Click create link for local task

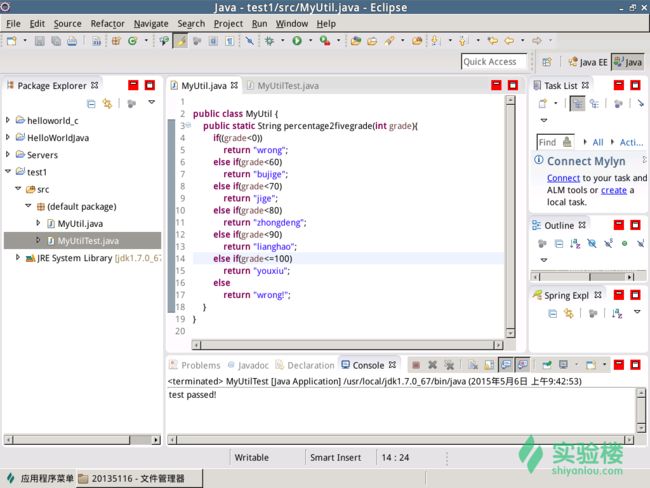(614, 190)
